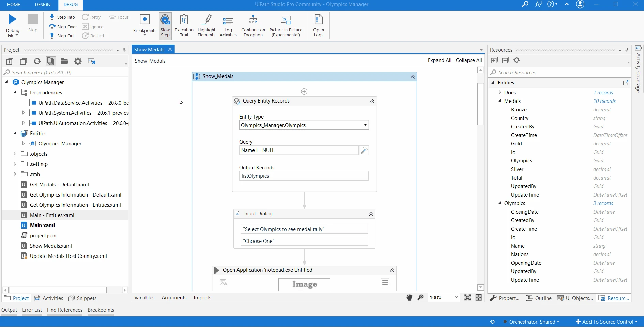Expand all nodes in Project panel
Image resolution: width=644 pixels, height=327 pixels.
pyautogui.click(x=10, y=61)
